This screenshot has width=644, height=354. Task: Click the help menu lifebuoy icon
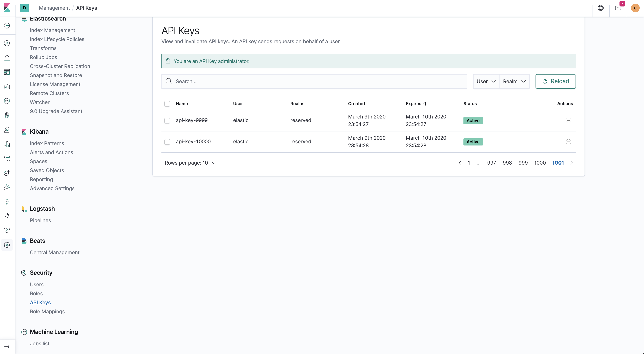(601, 8)
